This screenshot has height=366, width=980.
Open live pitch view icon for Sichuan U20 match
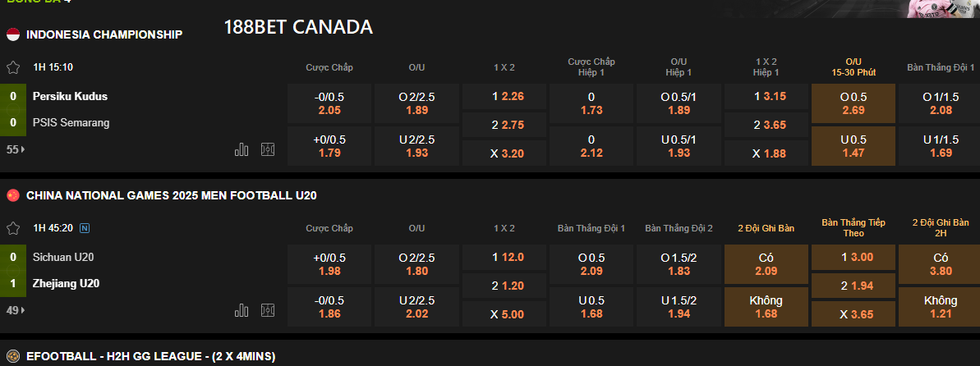click(268, 310)
